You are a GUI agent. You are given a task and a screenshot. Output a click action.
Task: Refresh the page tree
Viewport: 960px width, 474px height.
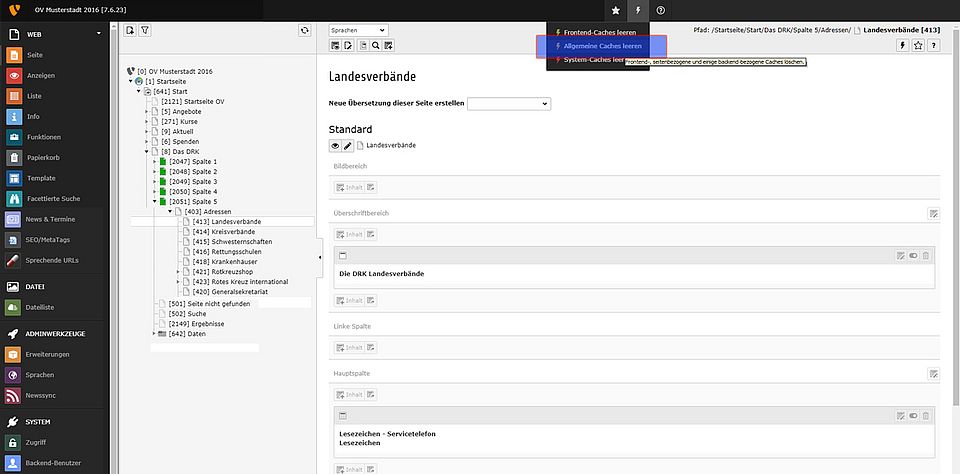point(304,31)
